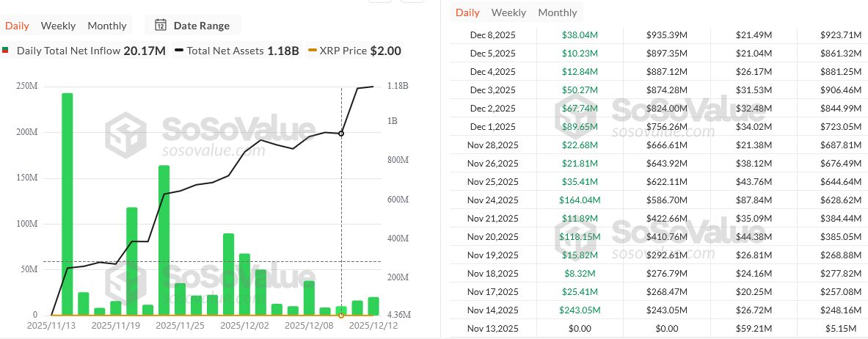Image resolution: width=868 pixels, height=339 pixels.
Task: Click the $243.05M inflow value for Nov 14
Action: click(580, 310)
